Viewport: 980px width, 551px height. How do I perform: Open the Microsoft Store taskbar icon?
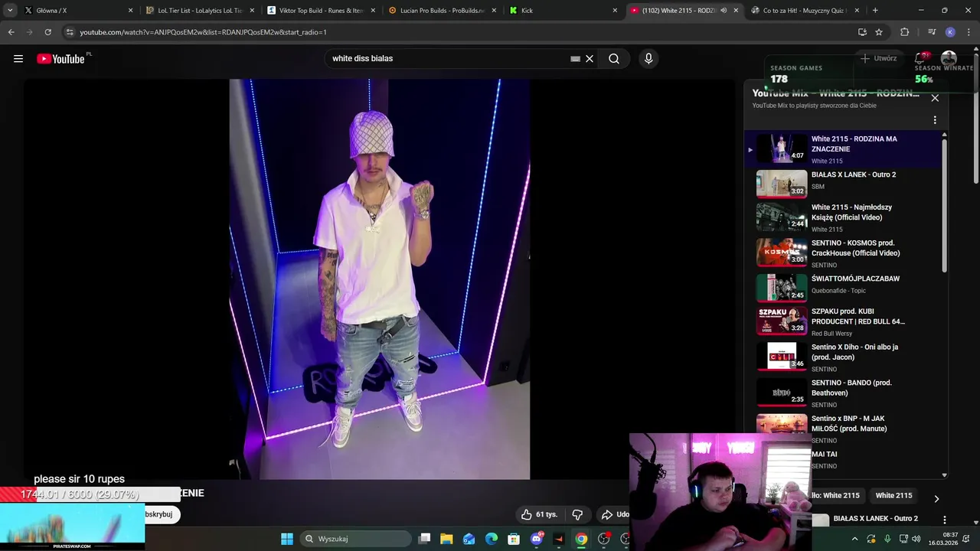(x=514, y=539)
